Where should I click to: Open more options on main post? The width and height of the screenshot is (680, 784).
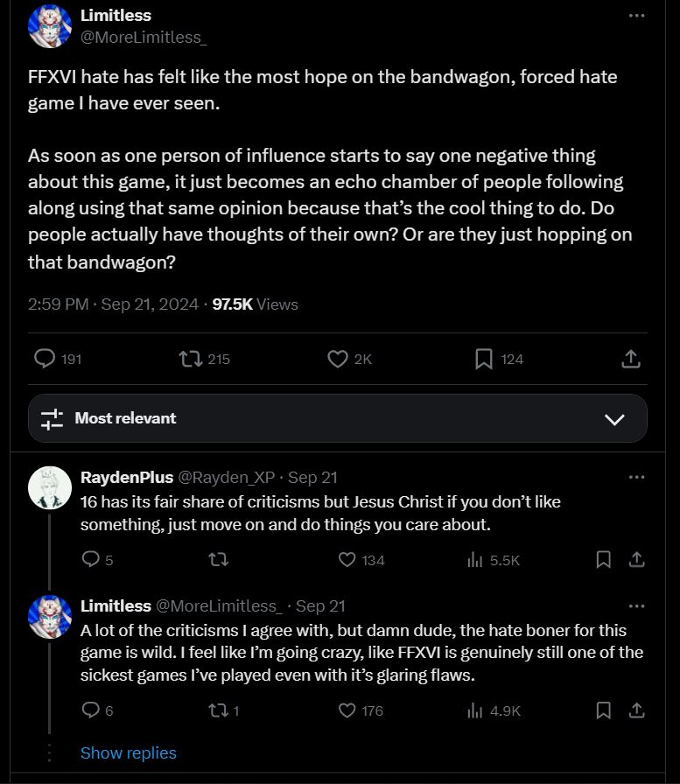[636, 16]
